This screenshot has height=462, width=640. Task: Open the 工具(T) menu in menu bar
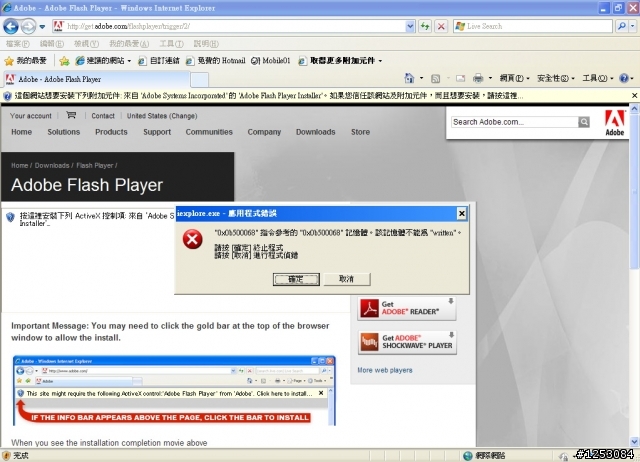[171, 44]
